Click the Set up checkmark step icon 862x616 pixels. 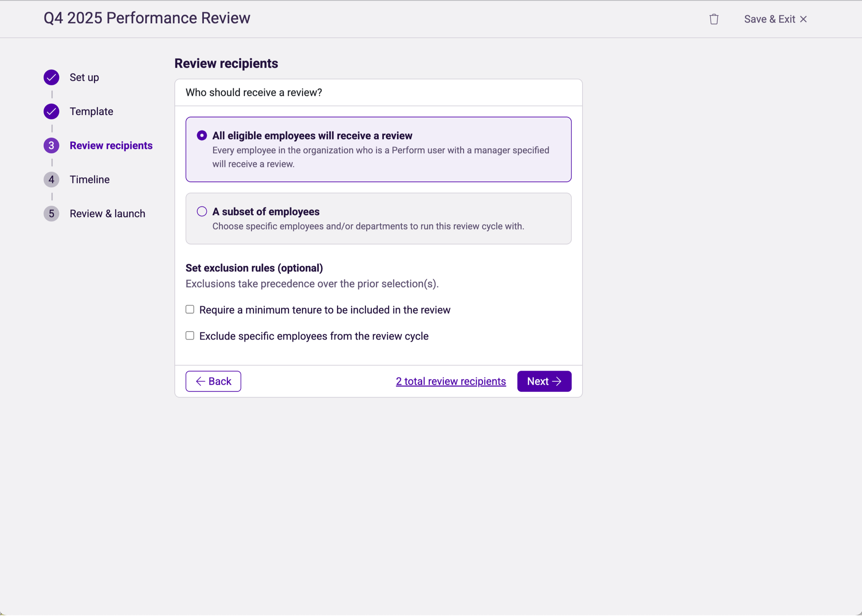click(x=51, y=77)
